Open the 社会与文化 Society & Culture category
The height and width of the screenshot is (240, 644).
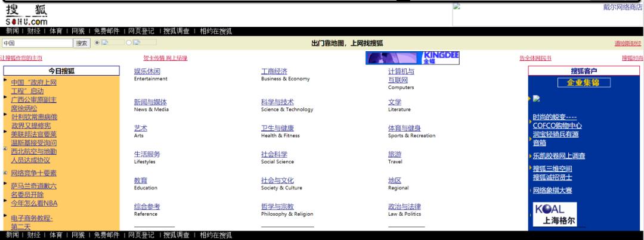coord(278,180)
